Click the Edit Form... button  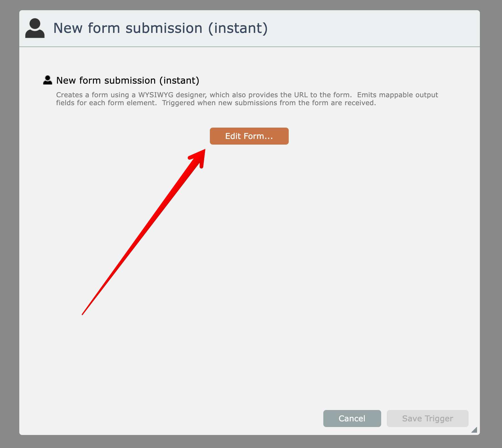pos(249,136)
